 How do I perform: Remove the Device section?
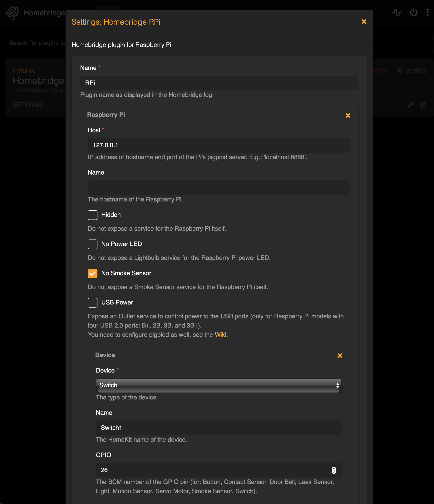(340, 356)
